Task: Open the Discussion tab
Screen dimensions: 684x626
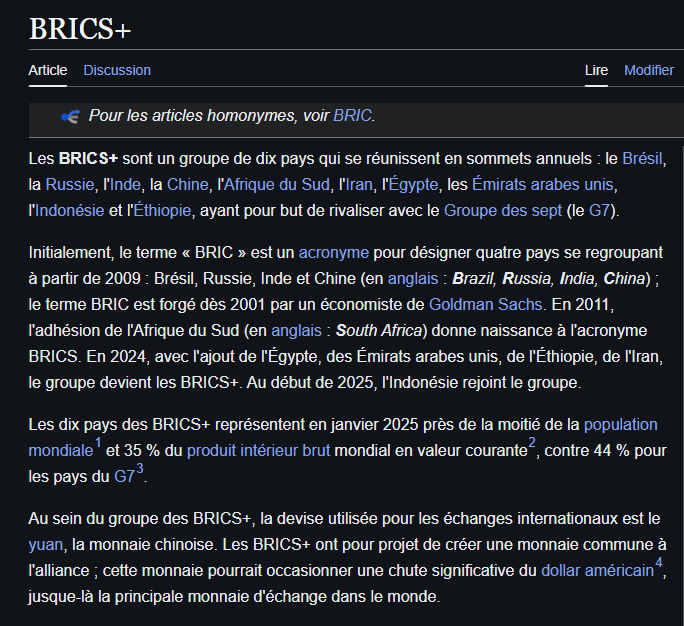Action: point(117,70)
